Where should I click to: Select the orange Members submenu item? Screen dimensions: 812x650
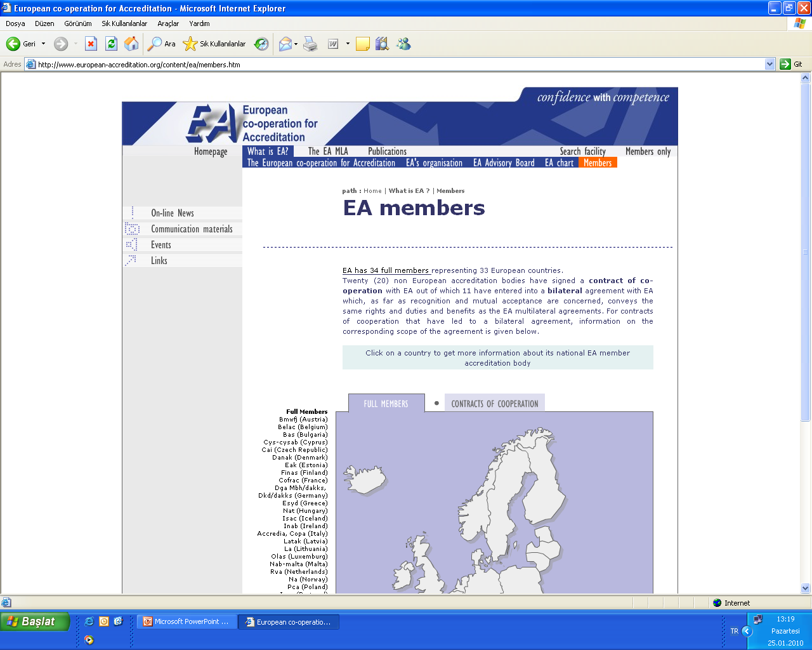(x=598, y=162)
